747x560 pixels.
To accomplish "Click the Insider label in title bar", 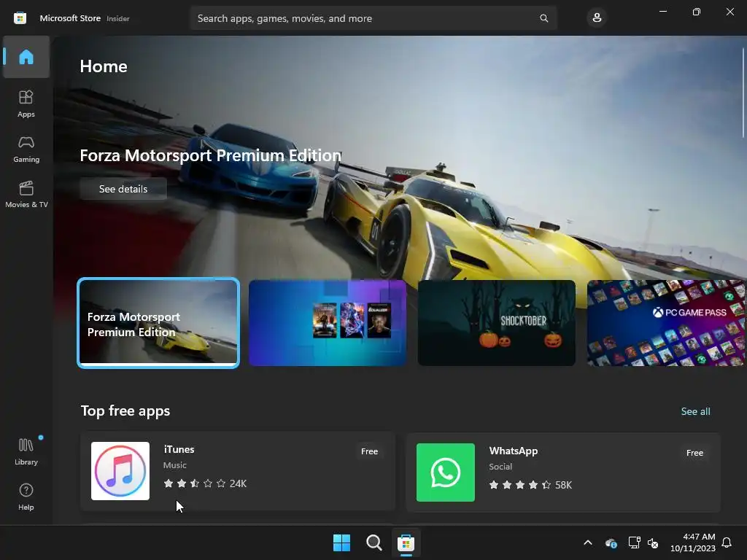I will pos(117,18).
